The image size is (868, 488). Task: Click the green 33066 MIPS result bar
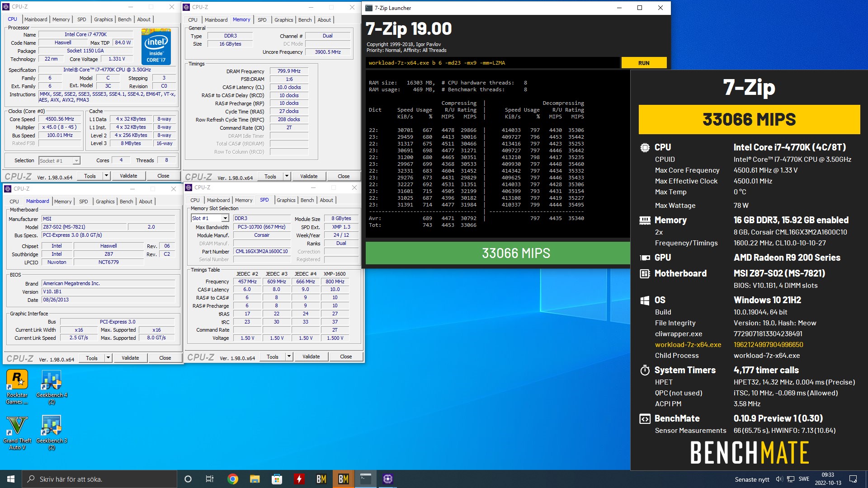(498, 253)
